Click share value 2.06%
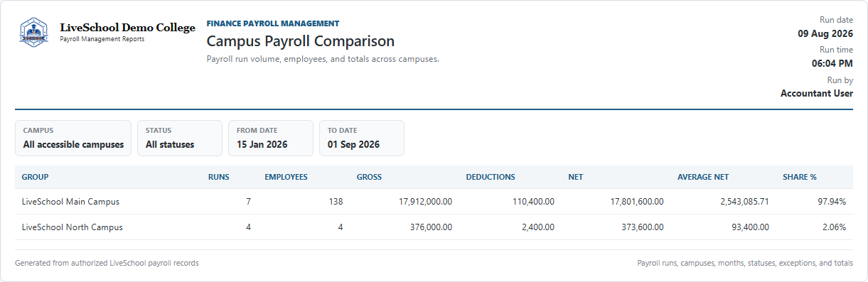This screenshot has width=868, height=282. coord(835,227)
